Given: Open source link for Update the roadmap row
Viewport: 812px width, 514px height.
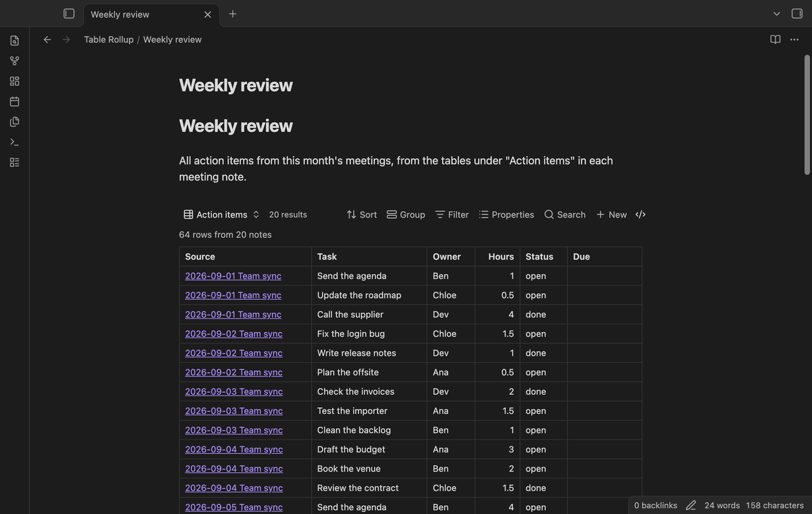Looking at the screenshot, I should (233, 295).
